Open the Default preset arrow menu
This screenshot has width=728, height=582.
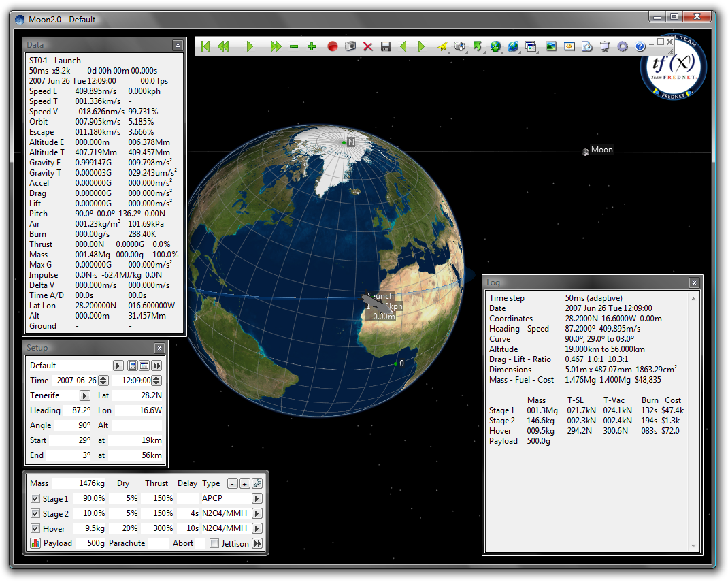coord(118,366)
